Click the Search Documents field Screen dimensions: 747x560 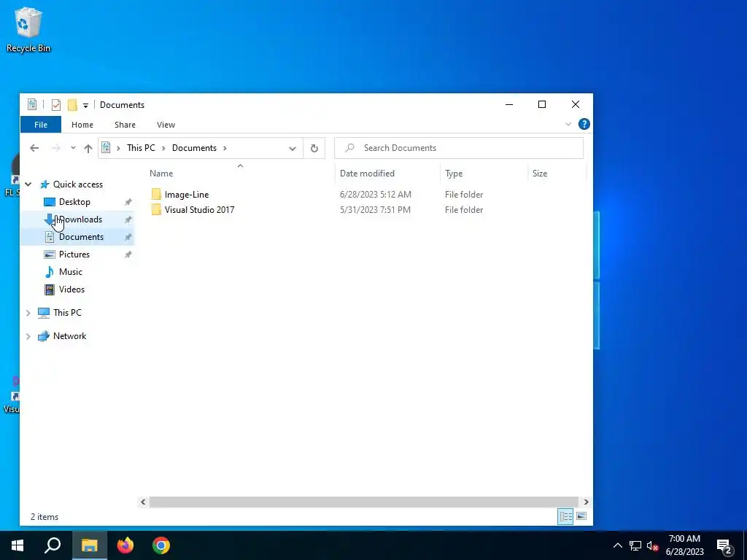459,148
